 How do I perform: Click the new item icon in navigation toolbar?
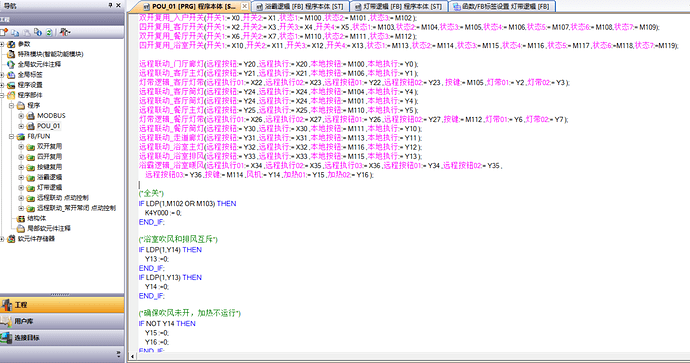[x=4, y=32]
